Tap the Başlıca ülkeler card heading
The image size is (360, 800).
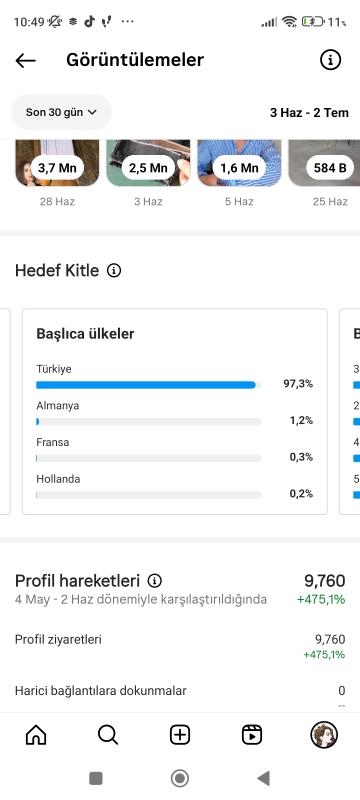[85, 334]
